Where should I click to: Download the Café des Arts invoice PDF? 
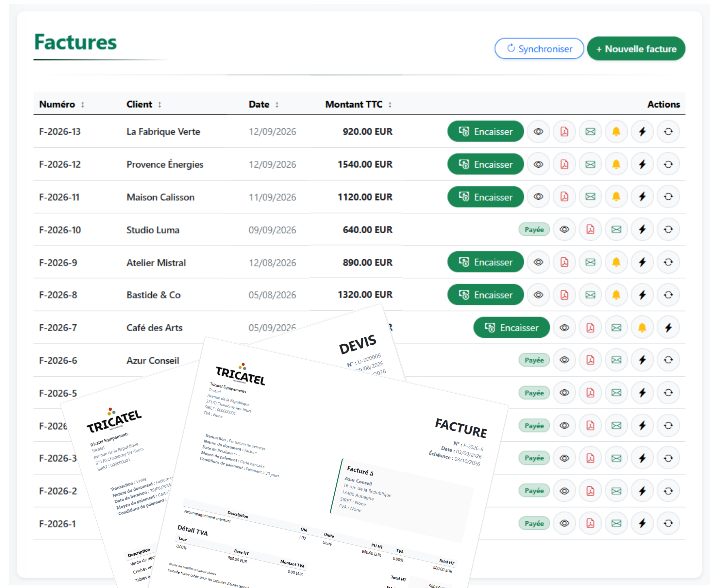tap(590, 328)
